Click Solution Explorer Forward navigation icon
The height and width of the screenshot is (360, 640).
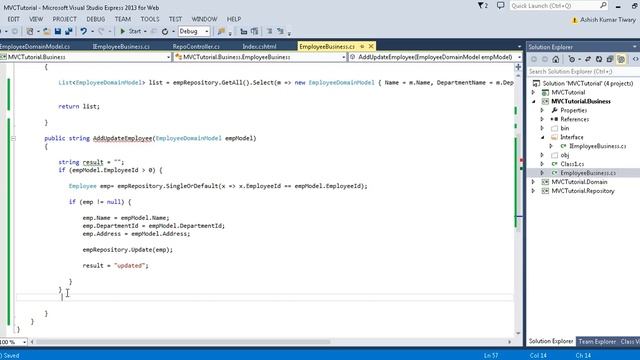(x=544, y=60)
